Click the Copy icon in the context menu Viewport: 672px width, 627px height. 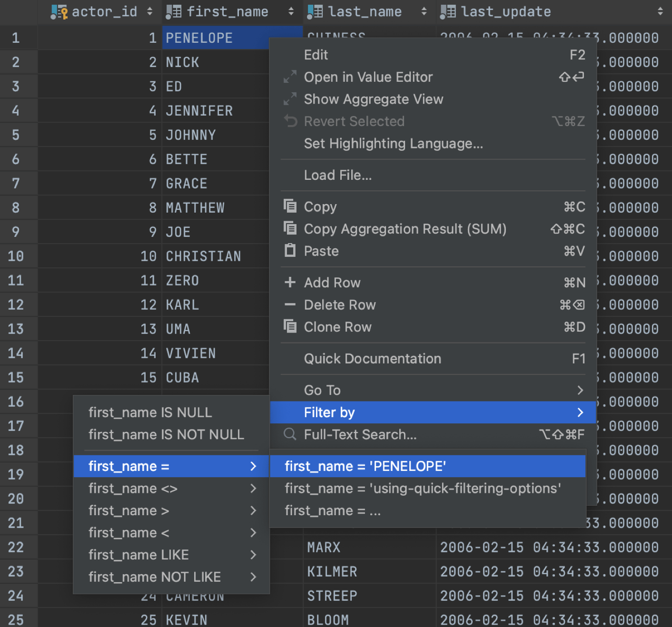click(290, 206)
